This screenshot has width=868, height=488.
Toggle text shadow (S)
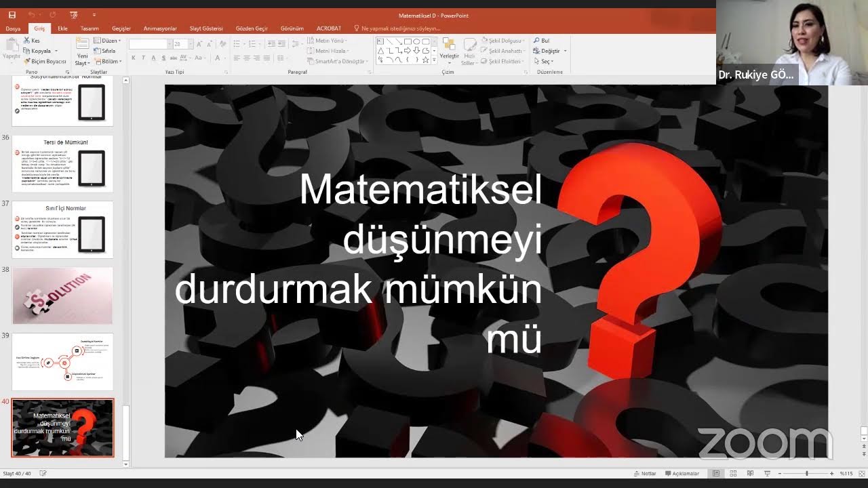pos(162,58)
